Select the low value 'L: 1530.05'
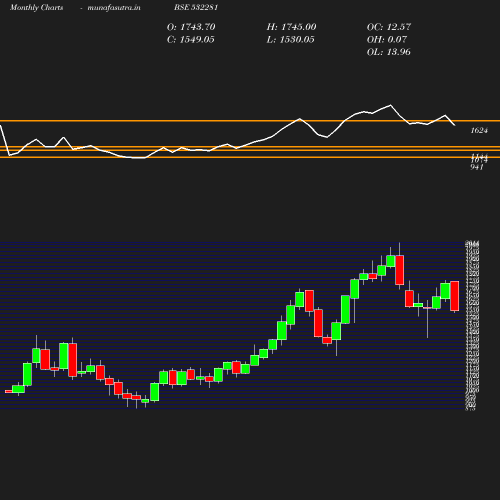The width and height of the screenshot is (500, 500). (290, 39)
